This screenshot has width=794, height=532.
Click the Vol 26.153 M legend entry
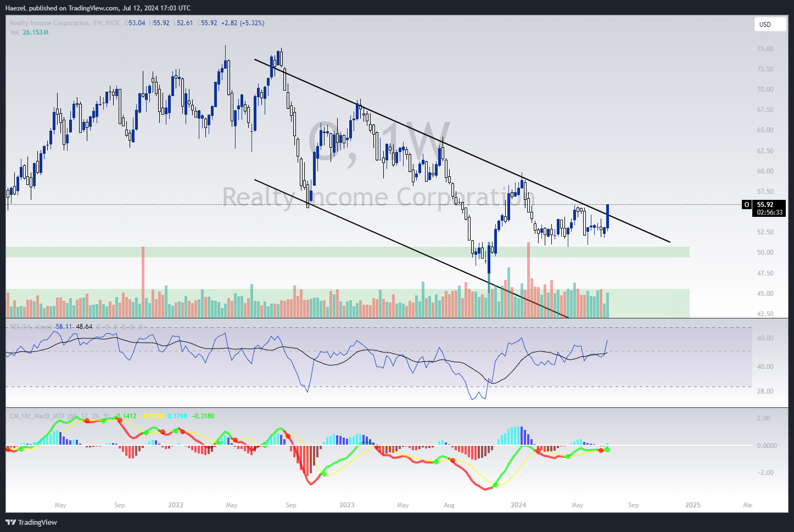(x=29, y=32)
